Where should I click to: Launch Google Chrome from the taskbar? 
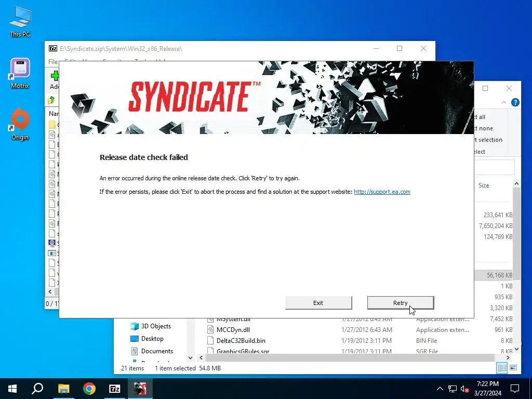pos(89,389)
